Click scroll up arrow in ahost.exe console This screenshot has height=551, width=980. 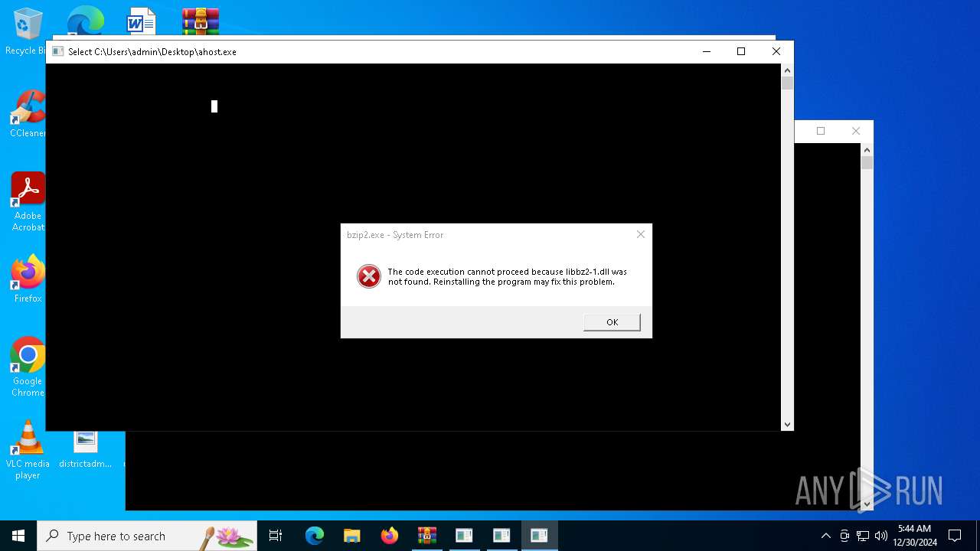pyautogui.click(x=787, y=70)
